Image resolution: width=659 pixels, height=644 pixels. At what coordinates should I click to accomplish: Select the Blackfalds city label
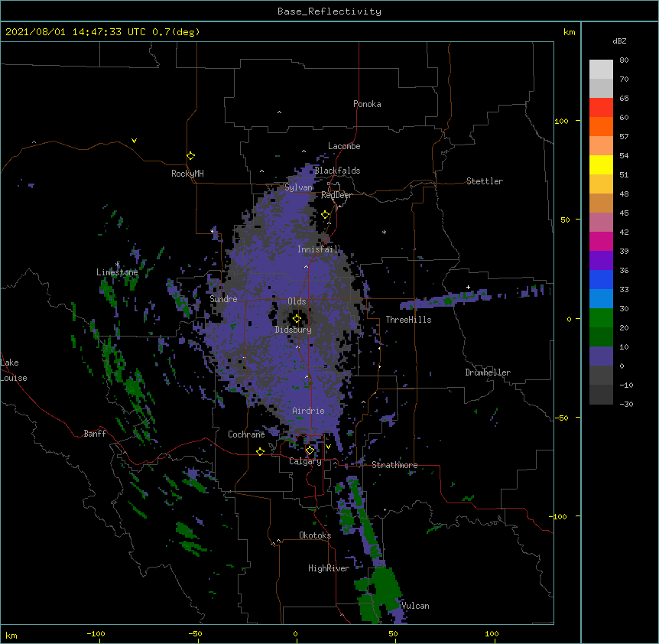point(337,171)
